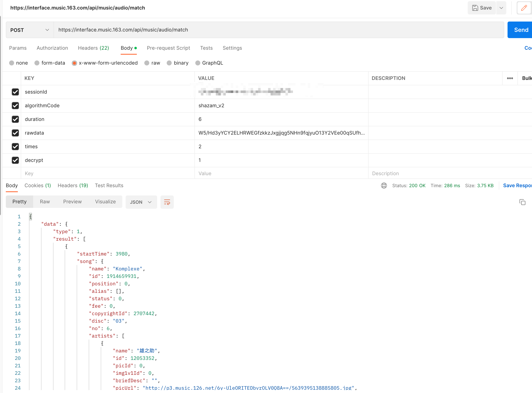Image resolution: width=532 pixels, height=393 pixels.
Task: Expand the Save button dropdown arrow
Action: click(x=501, y=8)
